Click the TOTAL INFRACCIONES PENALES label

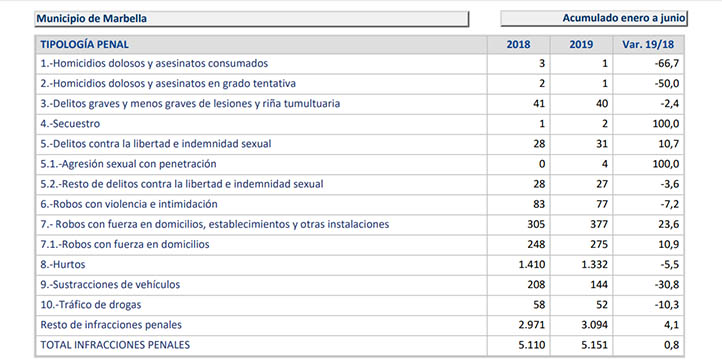[115, 345]
